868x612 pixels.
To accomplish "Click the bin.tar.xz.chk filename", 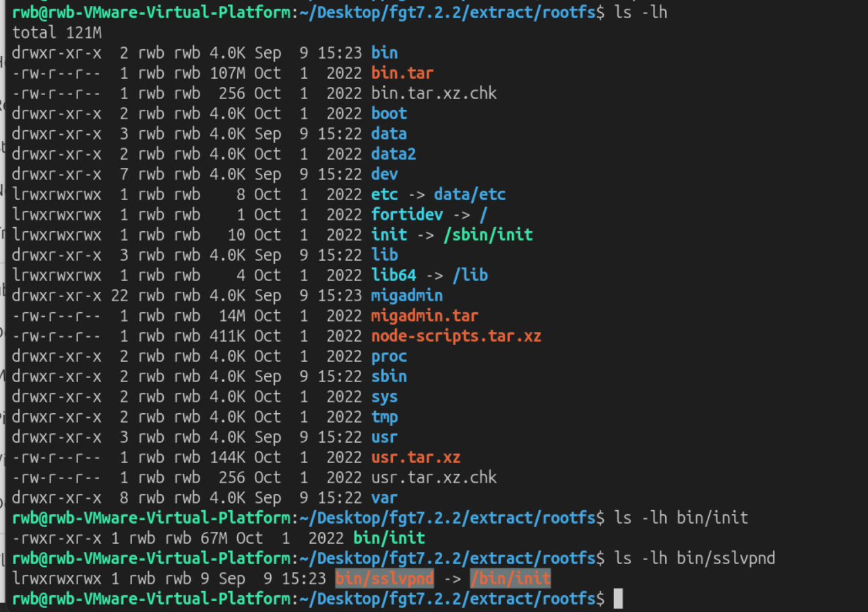I will (x=434, y=93).
